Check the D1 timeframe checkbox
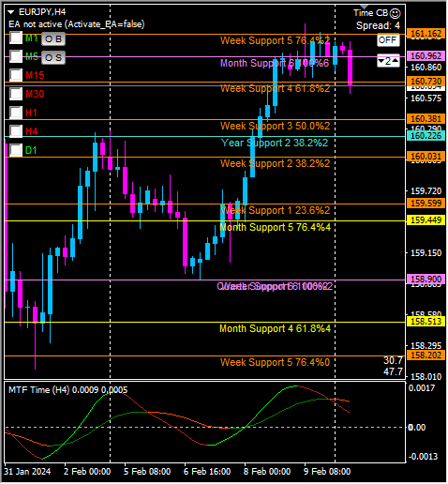This screenshot has width=448, height=484. point(16,150)
